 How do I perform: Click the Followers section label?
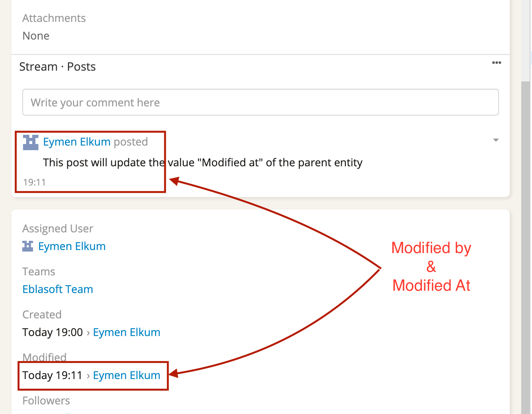click(x=46, y=401)
